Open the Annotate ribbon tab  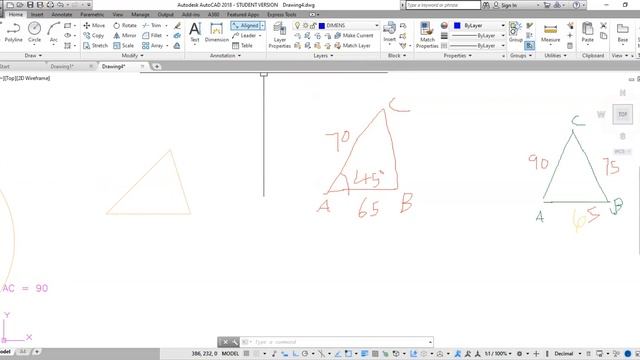pos(62,15)
